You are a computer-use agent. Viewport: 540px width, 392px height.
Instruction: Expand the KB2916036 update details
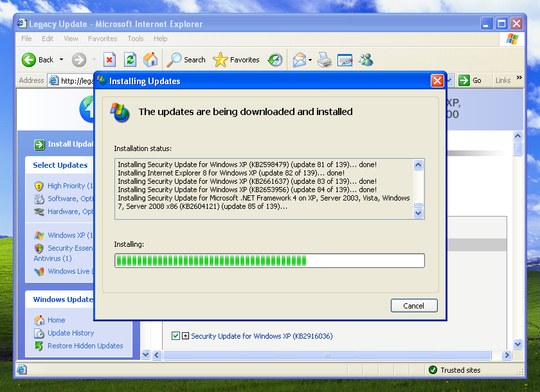click(x=185, y=336)
